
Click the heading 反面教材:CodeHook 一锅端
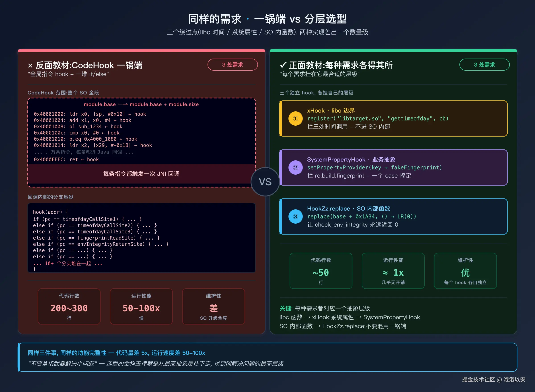89,65
